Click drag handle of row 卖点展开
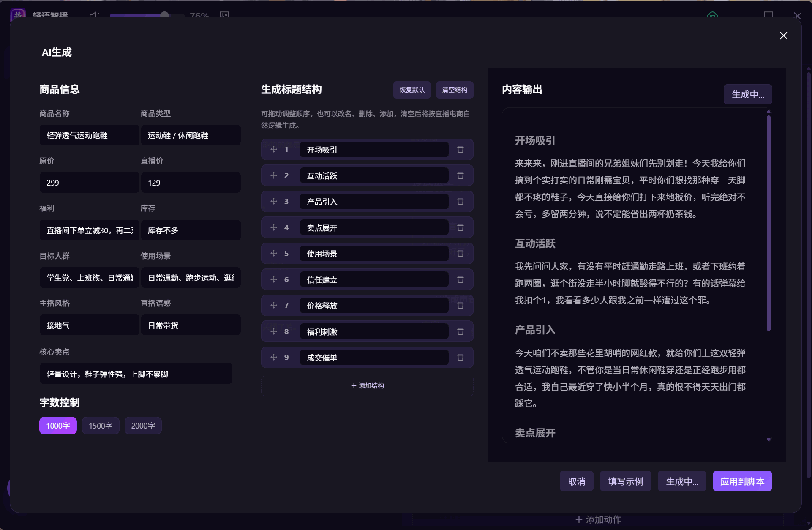Viewport: 812px width, 530px height. tap(274, 227)
